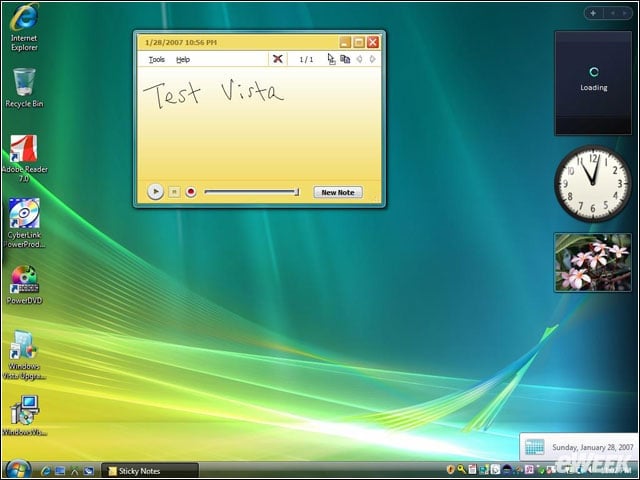Click the New Note button
640x480 pixels.
[x=338, y=192]
